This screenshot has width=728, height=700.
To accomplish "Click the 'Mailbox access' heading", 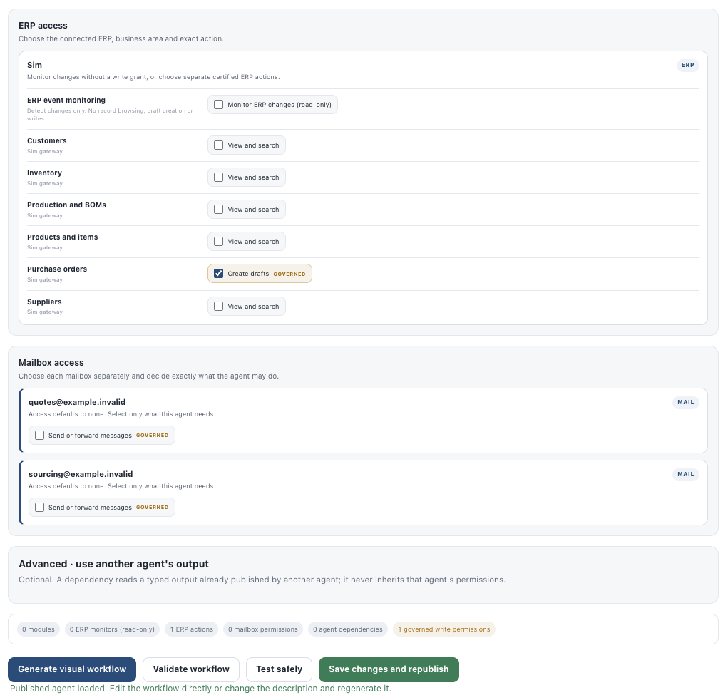I will [x=51, y=363].
